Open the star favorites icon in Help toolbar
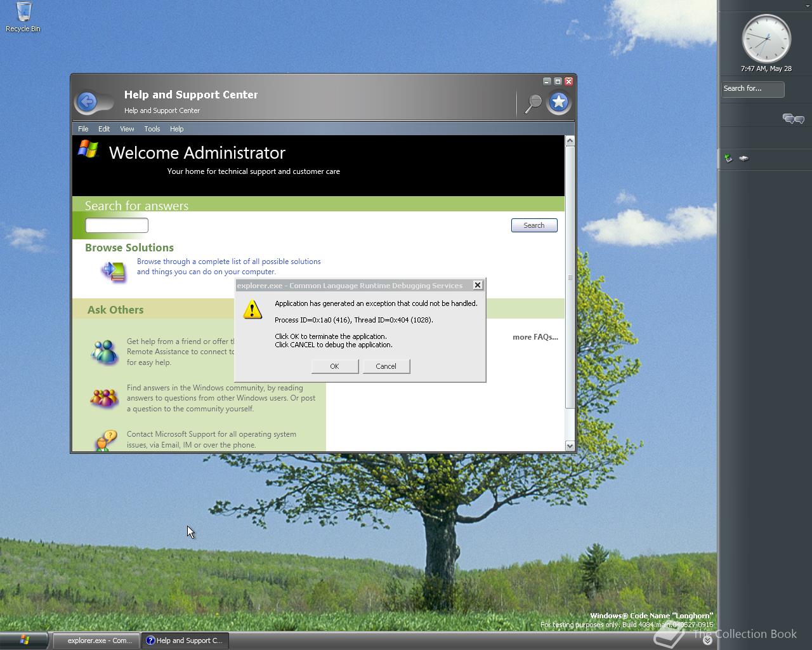This screenshot has height=650, width=812. [x=559, y=102]
